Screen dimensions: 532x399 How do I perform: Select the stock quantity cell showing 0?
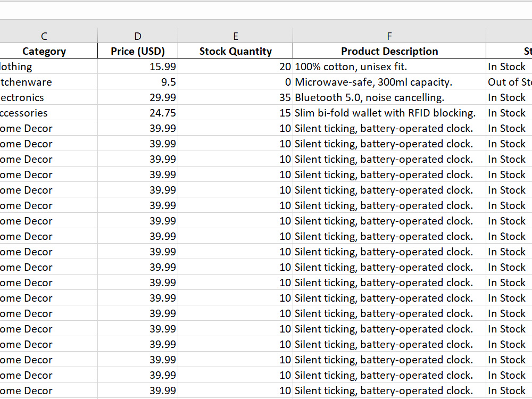tap(235, 82)
